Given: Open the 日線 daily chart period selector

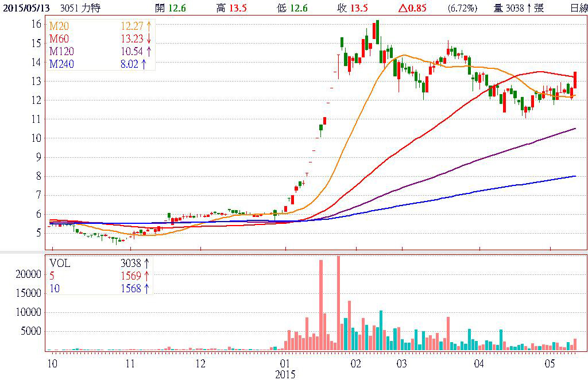Looking at the screenshot, I should [x=579, y=8].
